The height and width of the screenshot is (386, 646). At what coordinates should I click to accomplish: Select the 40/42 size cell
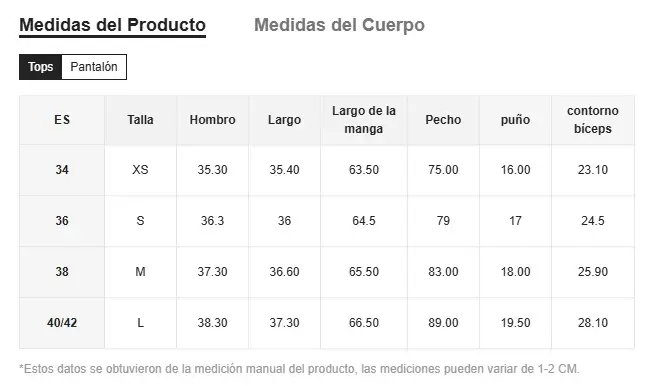[62, 323]
